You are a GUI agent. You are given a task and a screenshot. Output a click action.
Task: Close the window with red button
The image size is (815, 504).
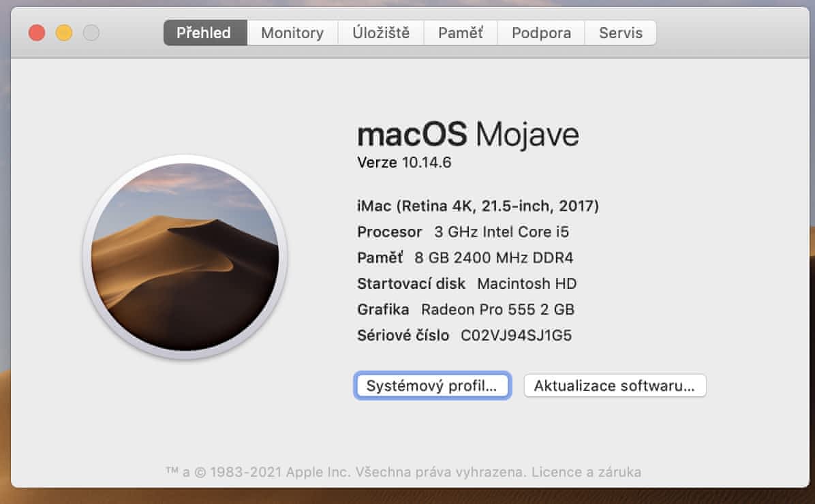[37, 33]
